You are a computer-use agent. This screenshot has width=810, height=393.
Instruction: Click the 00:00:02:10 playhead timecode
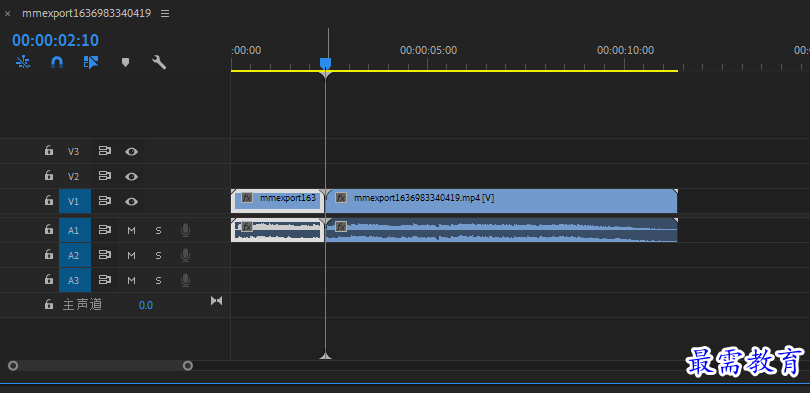55,40
